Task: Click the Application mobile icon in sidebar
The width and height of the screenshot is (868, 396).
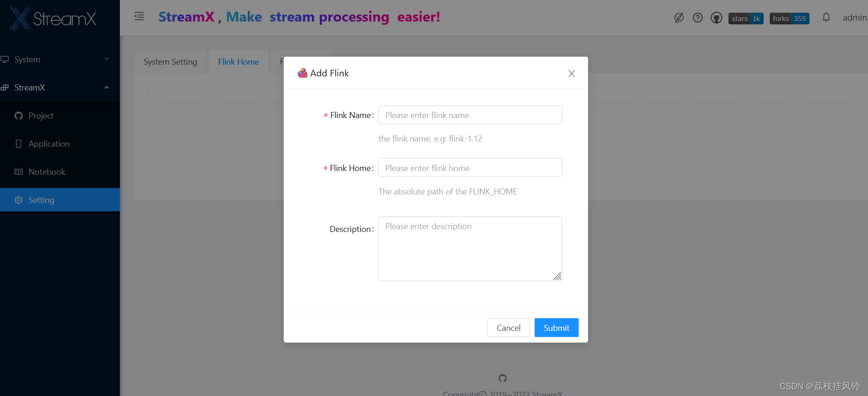Action: coord(19,144)
